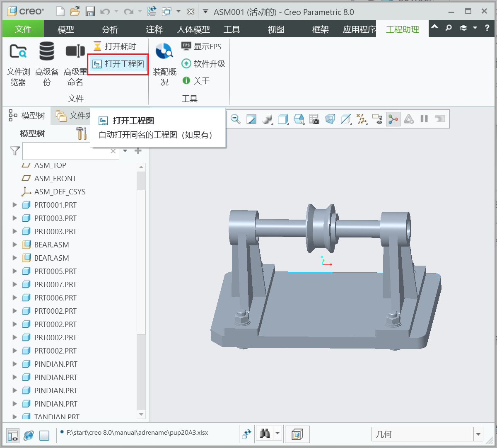Click the 软件升级 software upgrade button
497x448 pixels.
[x=203, y=64]
